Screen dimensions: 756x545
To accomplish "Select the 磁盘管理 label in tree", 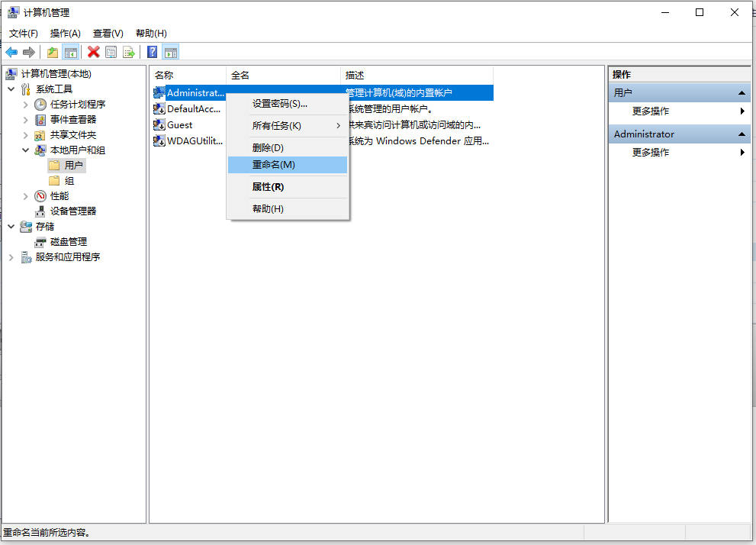I will click(69, 242).
